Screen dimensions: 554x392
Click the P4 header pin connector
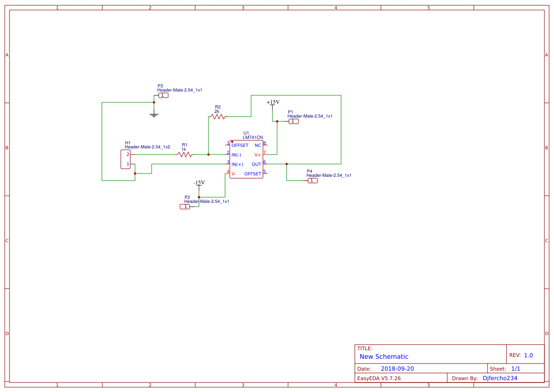click(x=312, y=181)
